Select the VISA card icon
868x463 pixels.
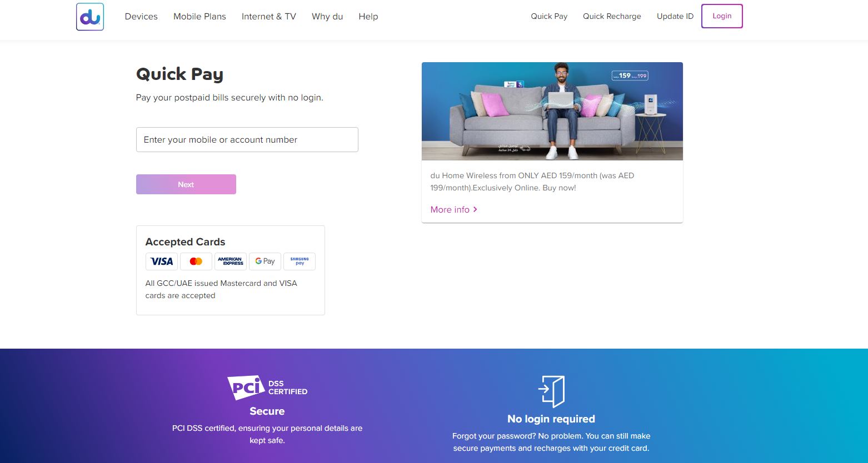(162, 261)
